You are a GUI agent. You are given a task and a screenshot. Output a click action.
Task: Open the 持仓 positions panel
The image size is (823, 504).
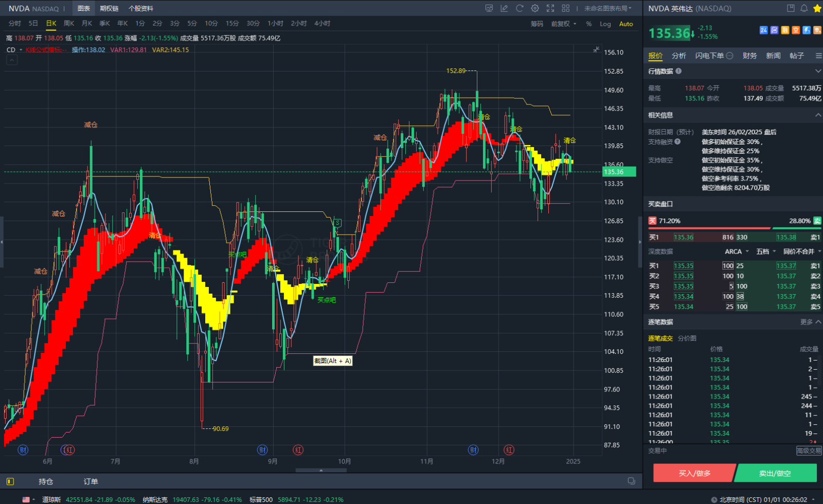point(46,481)
